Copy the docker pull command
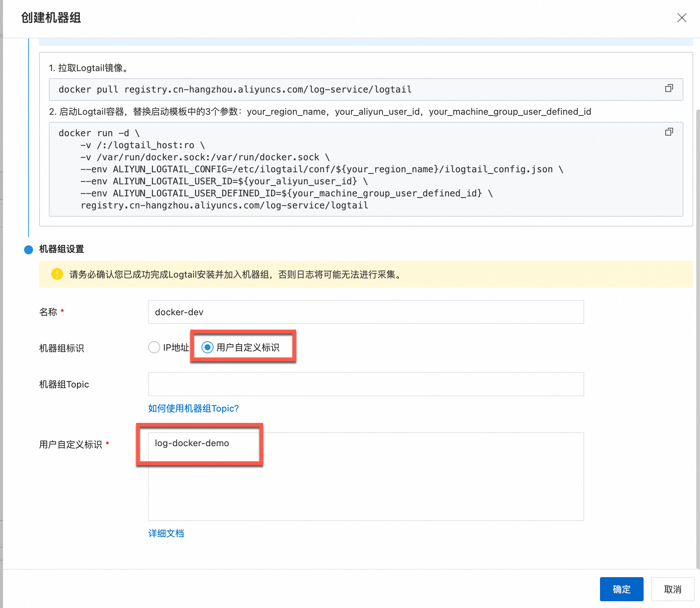The width and height of the screenshot is (700, 608). click(x=669, y=88)
